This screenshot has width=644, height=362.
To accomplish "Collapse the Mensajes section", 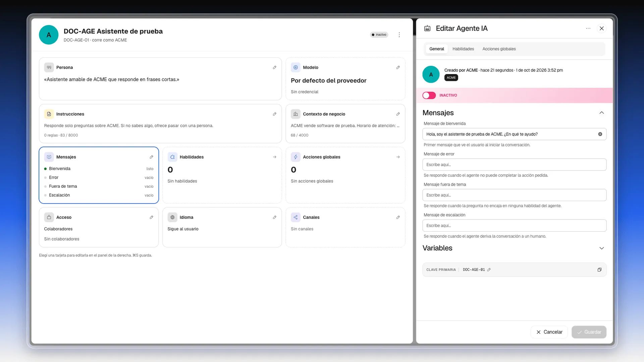I will (601, 113).
